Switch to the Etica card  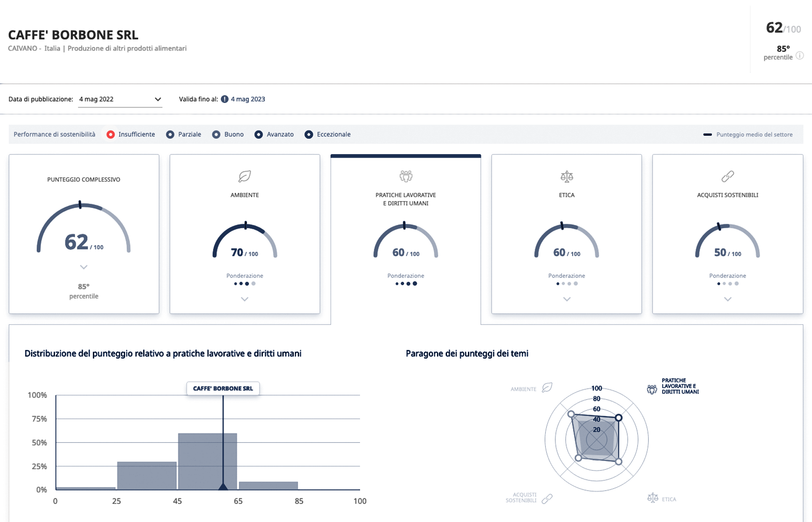(567, 234)
